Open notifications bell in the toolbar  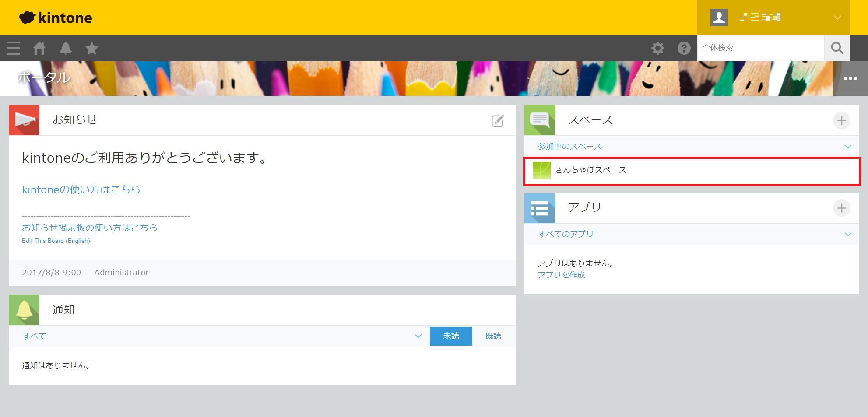click(x=66, y=48)
